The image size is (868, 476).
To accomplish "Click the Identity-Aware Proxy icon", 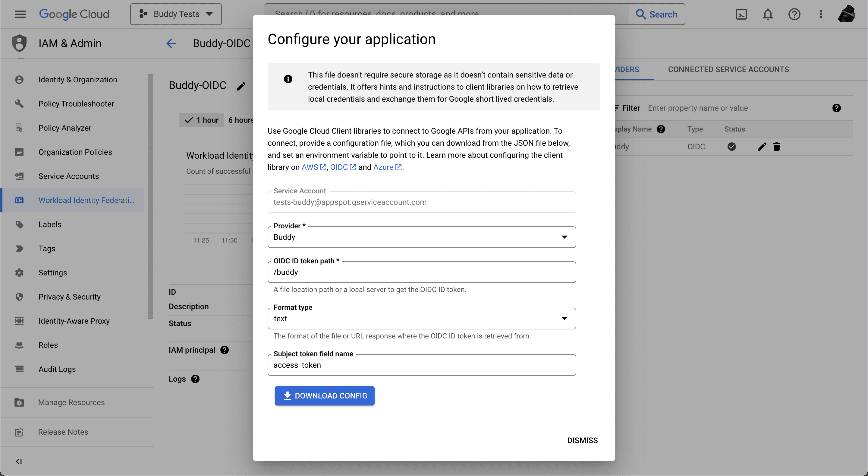I will (19, 321).
